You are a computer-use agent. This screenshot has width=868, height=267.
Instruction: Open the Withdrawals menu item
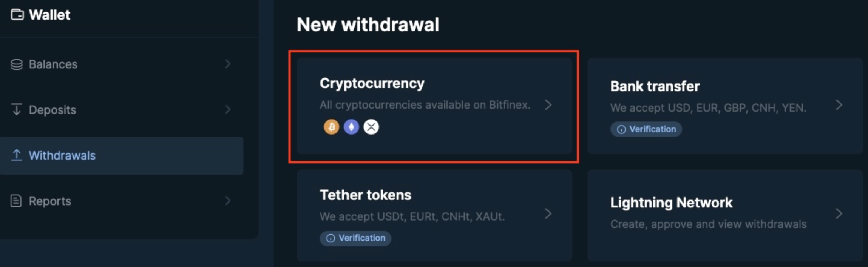[x=122, y=155]
